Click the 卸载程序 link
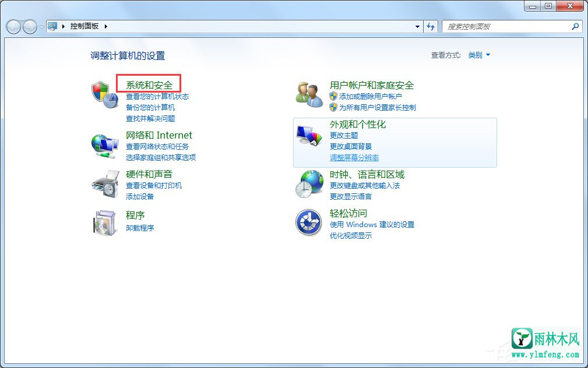588x368 pixels. coord(140,228)
